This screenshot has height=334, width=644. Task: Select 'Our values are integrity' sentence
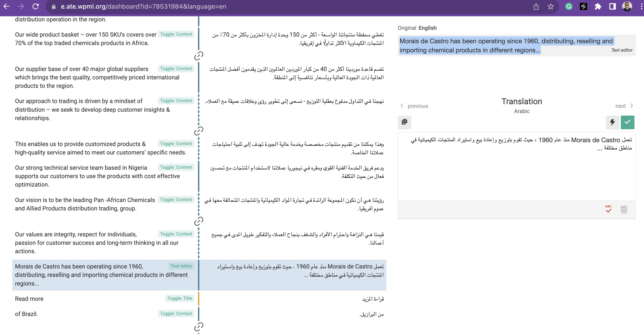coord(97,243)
